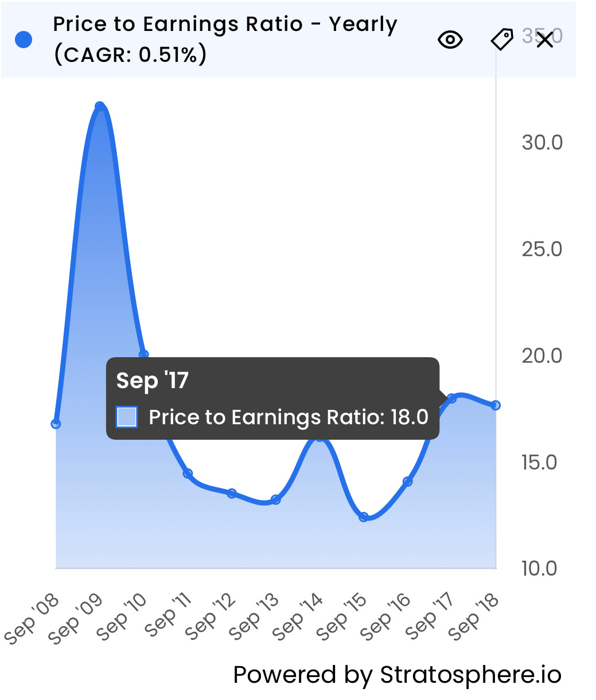Select the Sep '13 data point
The height and width of the screenshot is (700, 596).
(276, 499)
